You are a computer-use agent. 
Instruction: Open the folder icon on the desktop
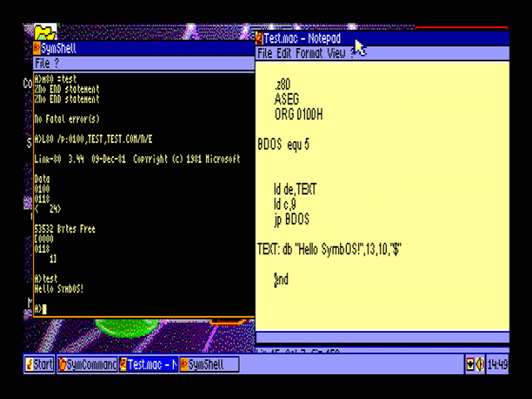[45, 32]
